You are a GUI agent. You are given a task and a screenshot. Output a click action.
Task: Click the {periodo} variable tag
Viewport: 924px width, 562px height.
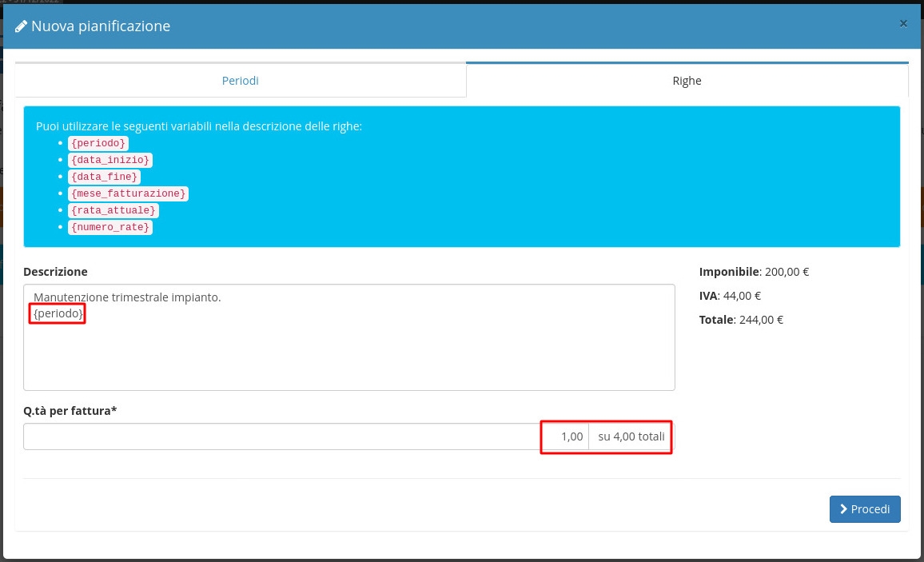[98, 143]
